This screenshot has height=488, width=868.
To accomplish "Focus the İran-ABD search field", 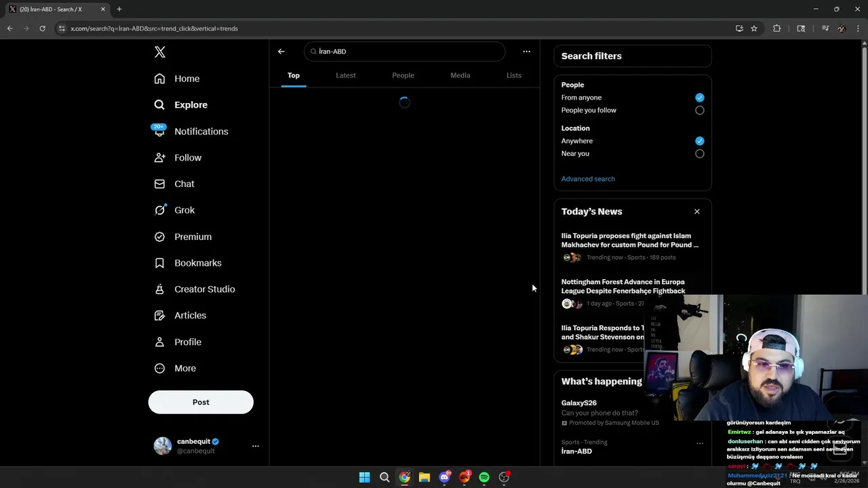I will click(x=405, y=52).
